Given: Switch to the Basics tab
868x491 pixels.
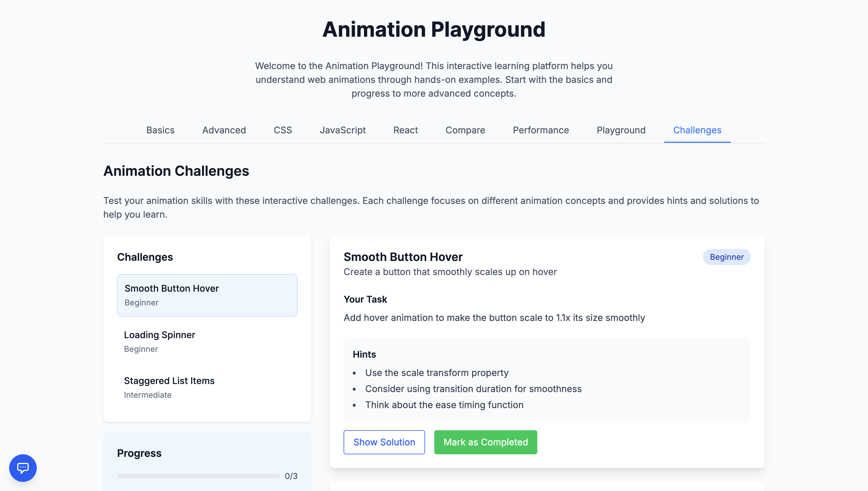Looking at the screenshot, I should click(160, 130).
